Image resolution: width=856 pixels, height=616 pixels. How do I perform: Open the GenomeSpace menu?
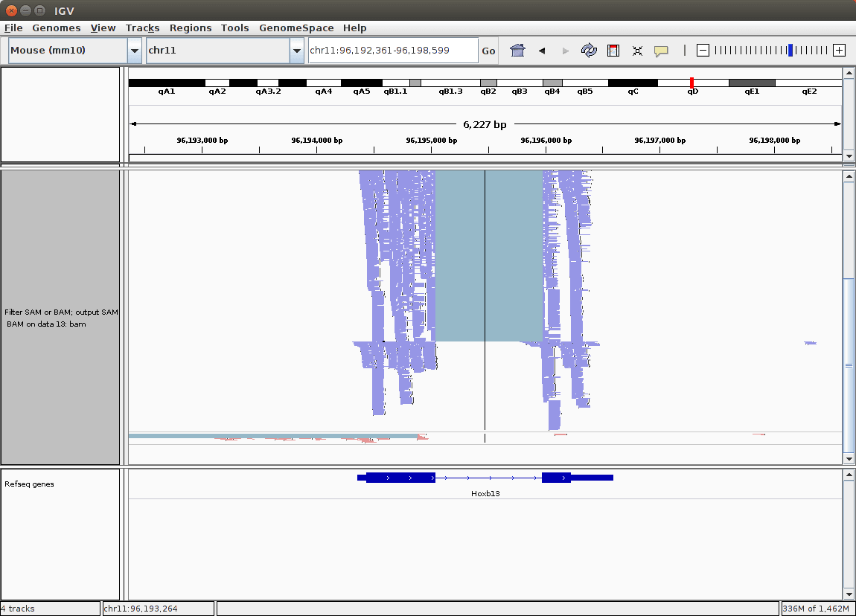pyautogui.click(x=296, y=28)
